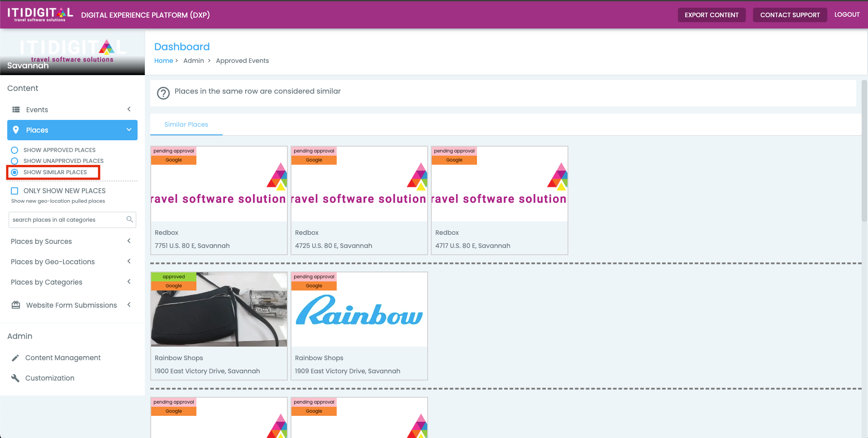Viewport: 868px width, 438px height.
Task: Click the Customization wrench icon
Action: [x=15, y=378]
